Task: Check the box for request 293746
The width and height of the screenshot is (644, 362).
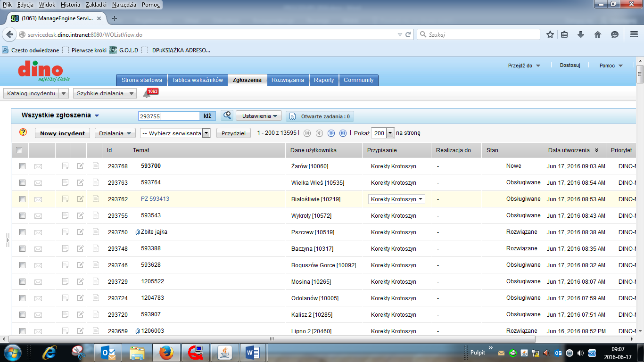Action: click(x=22, y=265)
